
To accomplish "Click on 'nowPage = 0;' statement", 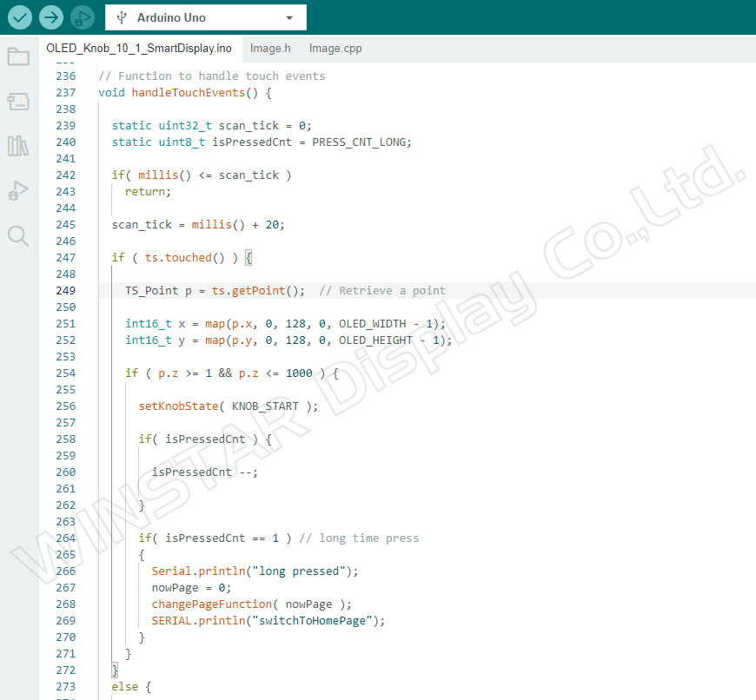I will 191,588.
